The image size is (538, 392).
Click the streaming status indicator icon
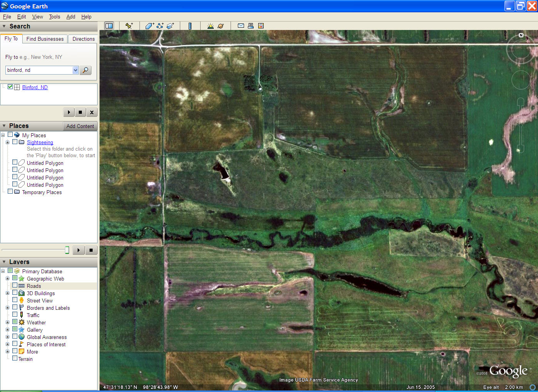533,387
